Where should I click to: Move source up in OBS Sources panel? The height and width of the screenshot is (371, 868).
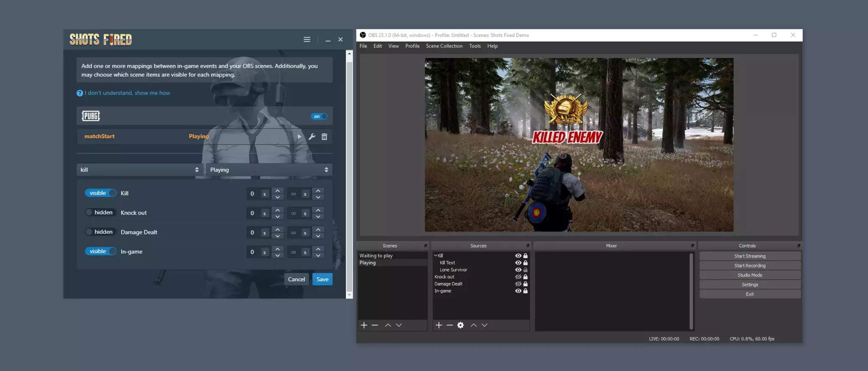click(x=473, y=325)
